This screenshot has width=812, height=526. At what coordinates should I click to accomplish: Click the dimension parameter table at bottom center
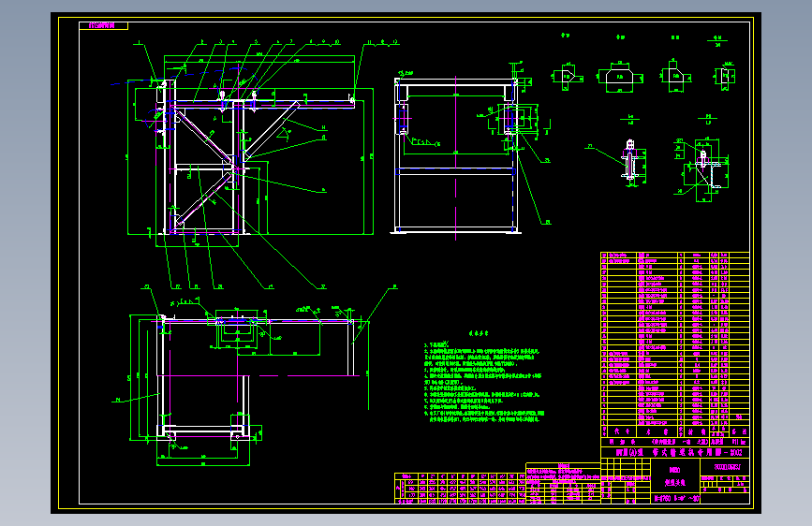(x=460, y=489)
